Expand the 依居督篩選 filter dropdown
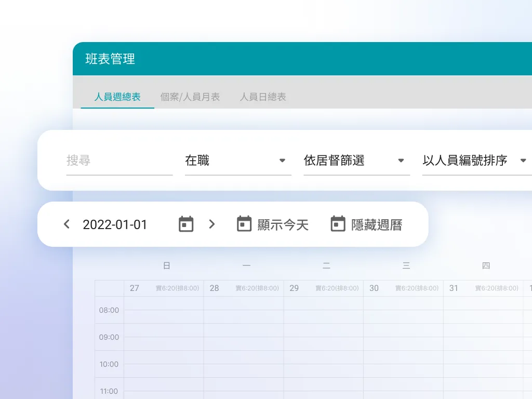This screenshot has height=399, width=532. pos(356,161)
